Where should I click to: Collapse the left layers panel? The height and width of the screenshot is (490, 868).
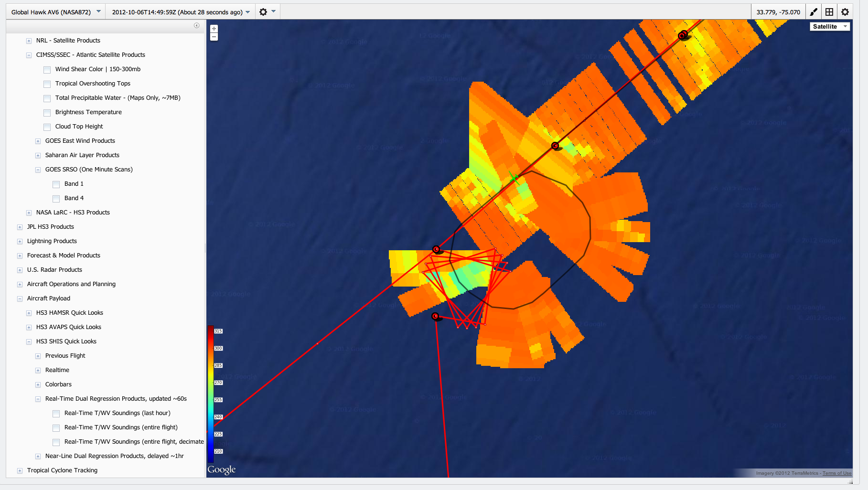[x=196, y=25]
